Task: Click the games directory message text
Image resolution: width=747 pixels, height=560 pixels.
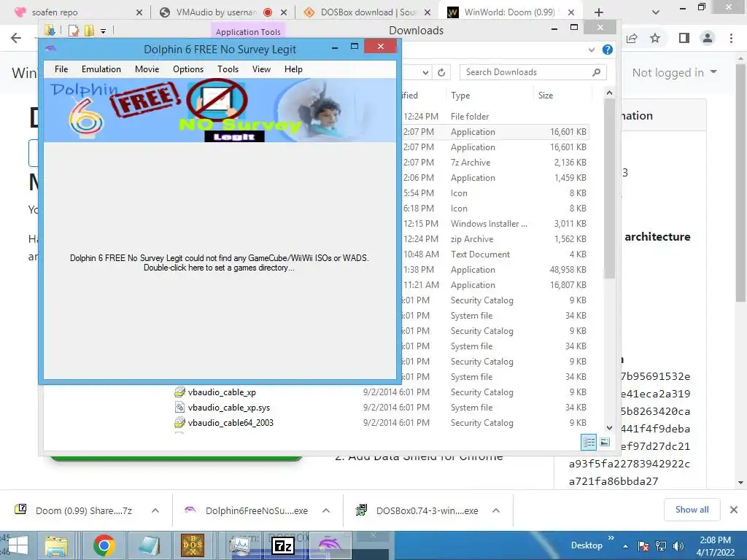Action: 219,262
